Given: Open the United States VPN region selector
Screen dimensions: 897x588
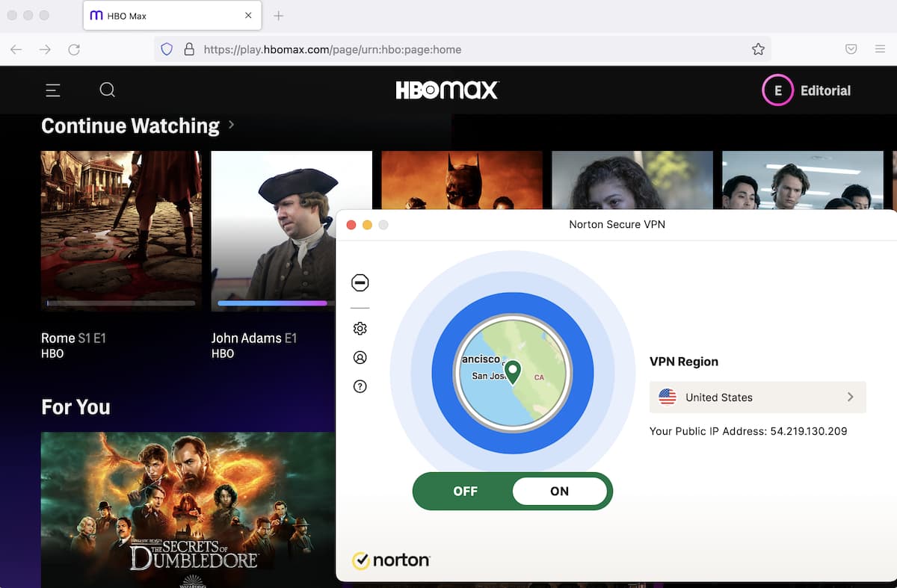Looking at the screenshot, I should coord(757,397).
